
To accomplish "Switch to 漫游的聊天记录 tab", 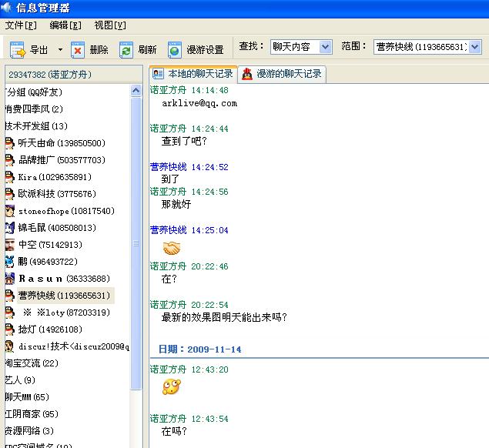I will click(282, 74).
